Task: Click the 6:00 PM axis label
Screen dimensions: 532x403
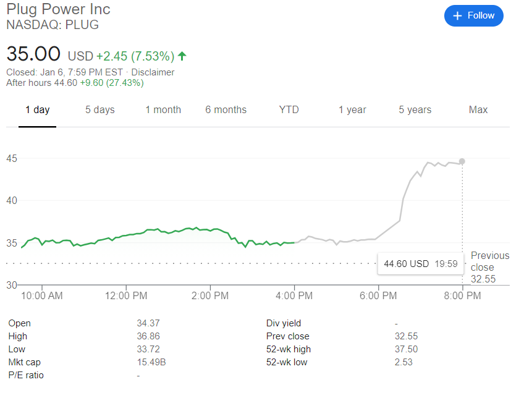Action: point(378,295)
